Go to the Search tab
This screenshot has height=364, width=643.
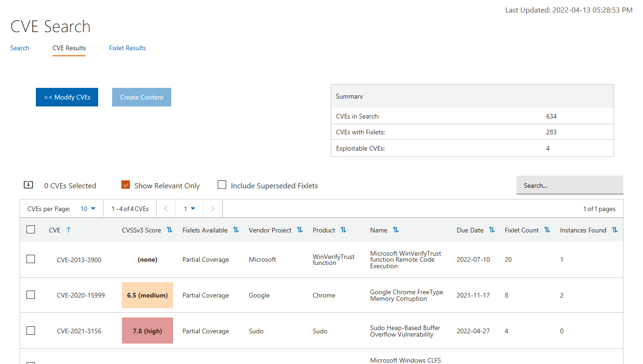[20, 48]
